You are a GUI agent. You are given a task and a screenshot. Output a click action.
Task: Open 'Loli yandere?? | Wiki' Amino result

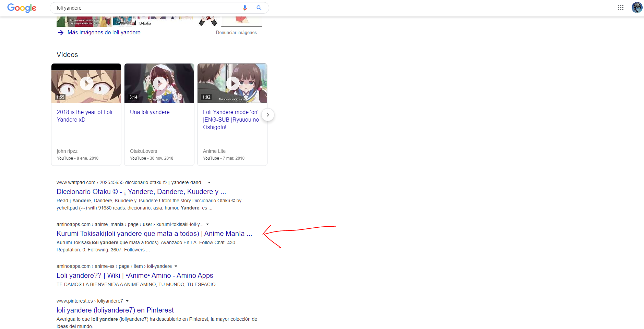tap(135, 275)
